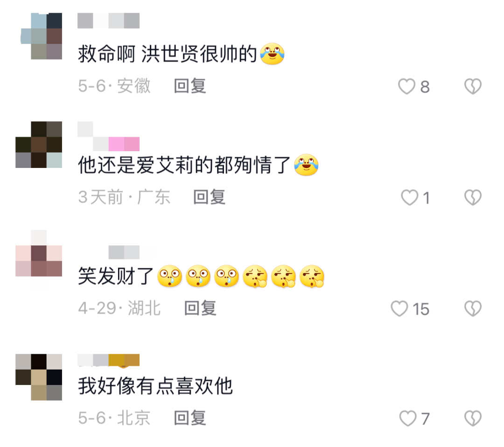Like the comment 他还是爱艾莉的都殉情了
Image resolution: width=504 pixels, height=447 pixels.
coord(410,197)
